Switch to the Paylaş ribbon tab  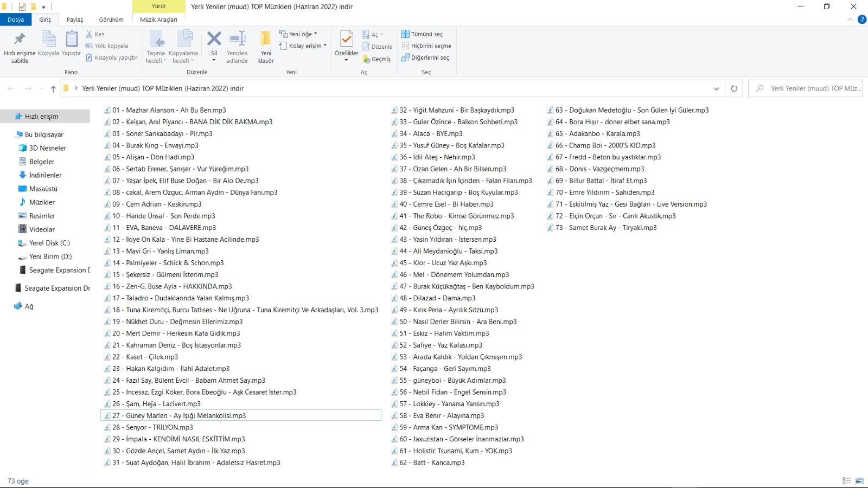pos(75,20)
